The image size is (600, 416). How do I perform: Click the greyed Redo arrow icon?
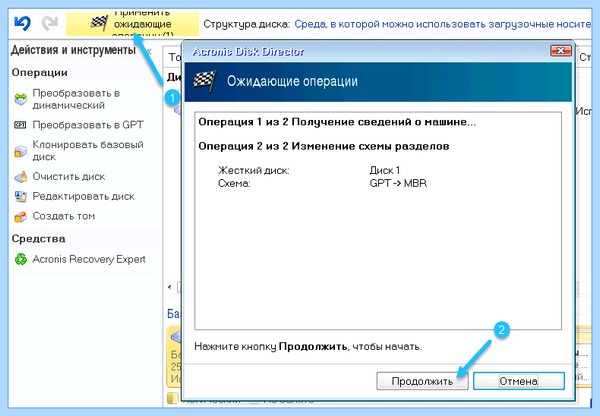point(50,23)
